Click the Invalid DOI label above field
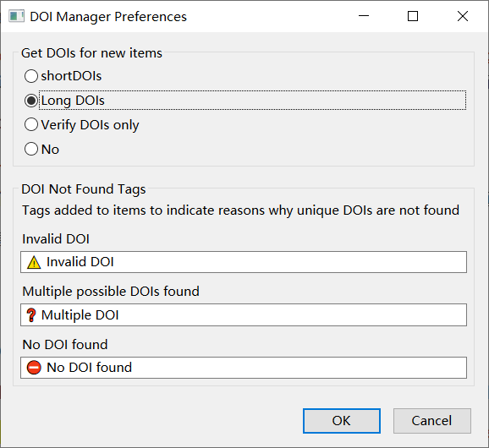Viewport: 489px width, 448px height. [x=56, y=239]
